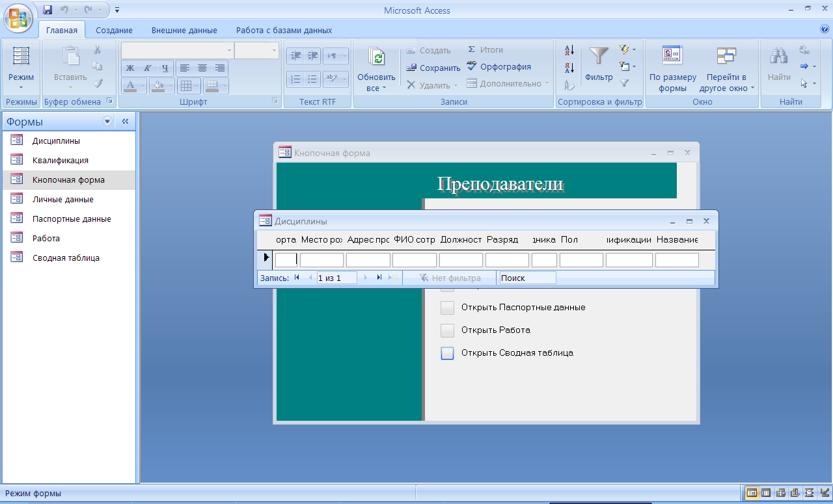Click the sort ascending icon

pyautogui.click(x=569, y=51)
